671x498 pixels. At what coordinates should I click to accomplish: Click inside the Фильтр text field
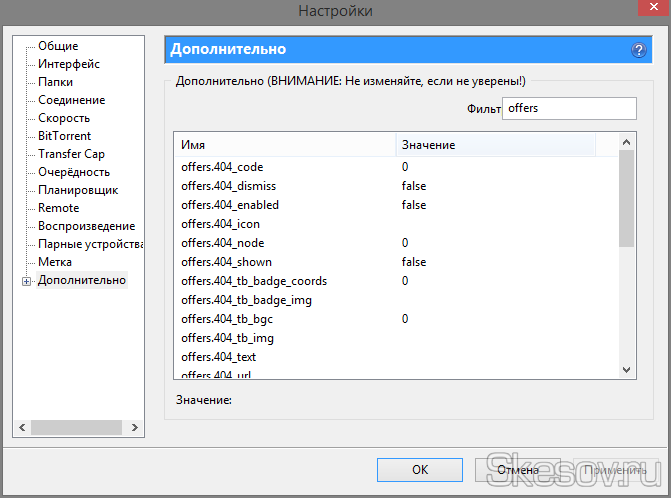click(568, 108)
